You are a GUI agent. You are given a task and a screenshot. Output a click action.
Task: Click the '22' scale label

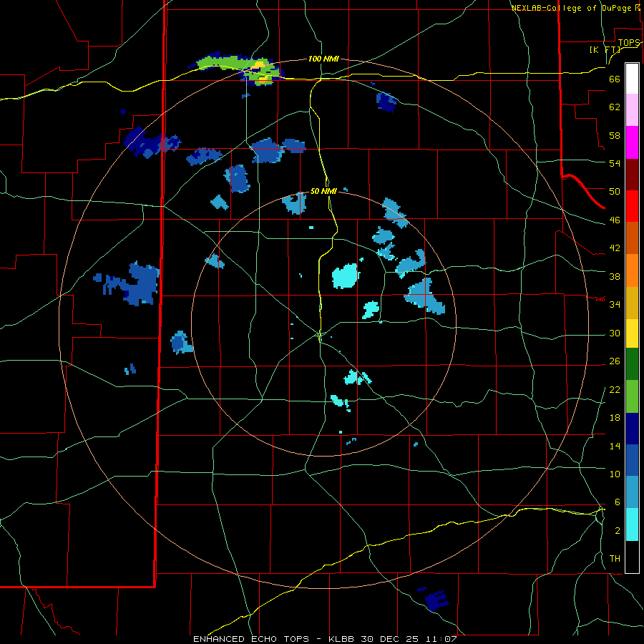615,389
